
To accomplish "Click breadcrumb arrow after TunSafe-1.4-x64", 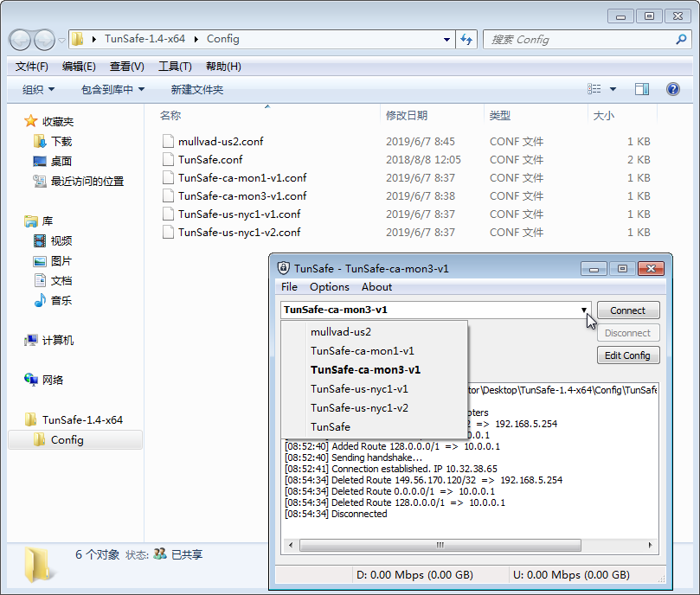I will (x=196, y=39).
